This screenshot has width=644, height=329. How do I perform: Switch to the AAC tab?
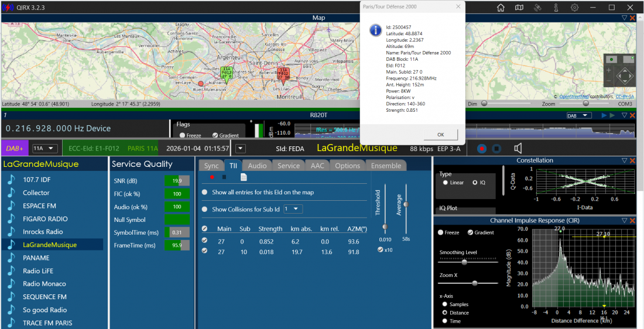click(x=317, y=166)
